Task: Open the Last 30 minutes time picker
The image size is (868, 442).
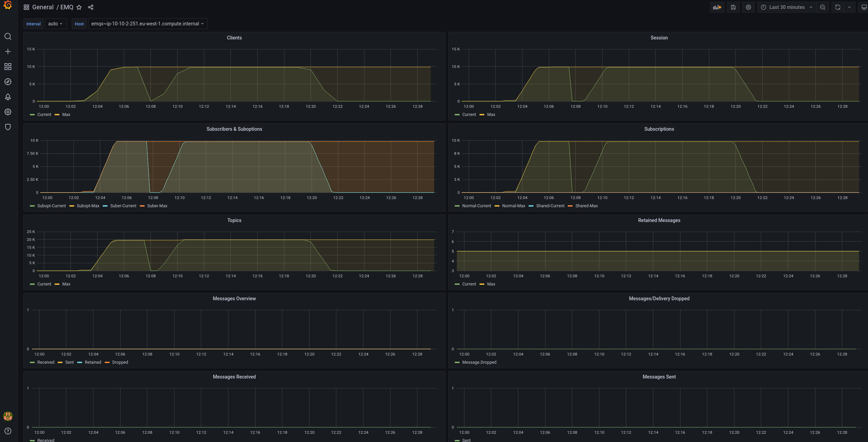Action: click(x=787, y=7)
